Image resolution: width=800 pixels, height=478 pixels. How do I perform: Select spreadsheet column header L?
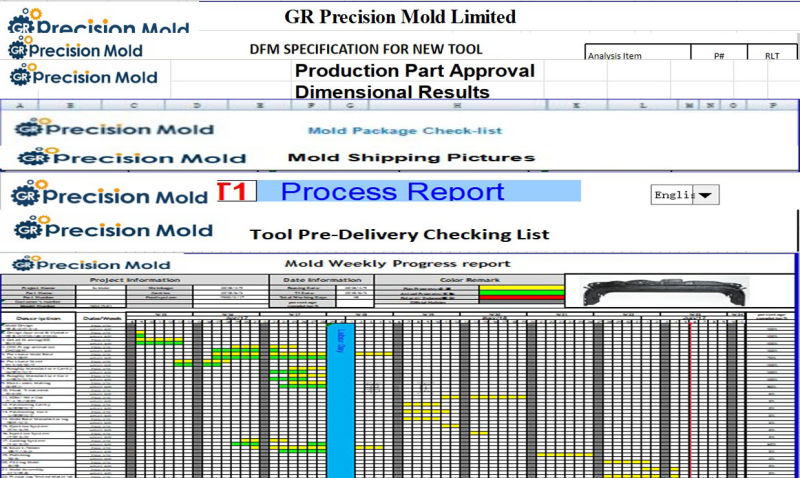[x=642, y=106]
